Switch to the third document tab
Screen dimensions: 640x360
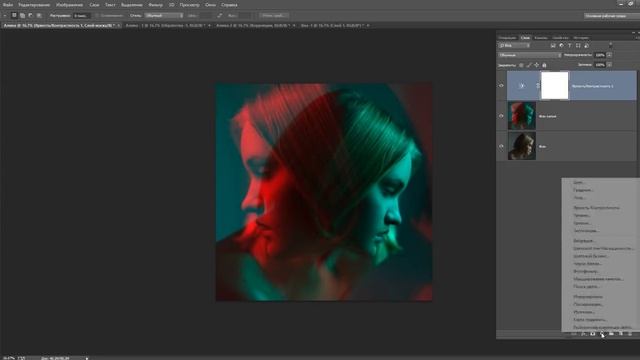coord(255,25)
